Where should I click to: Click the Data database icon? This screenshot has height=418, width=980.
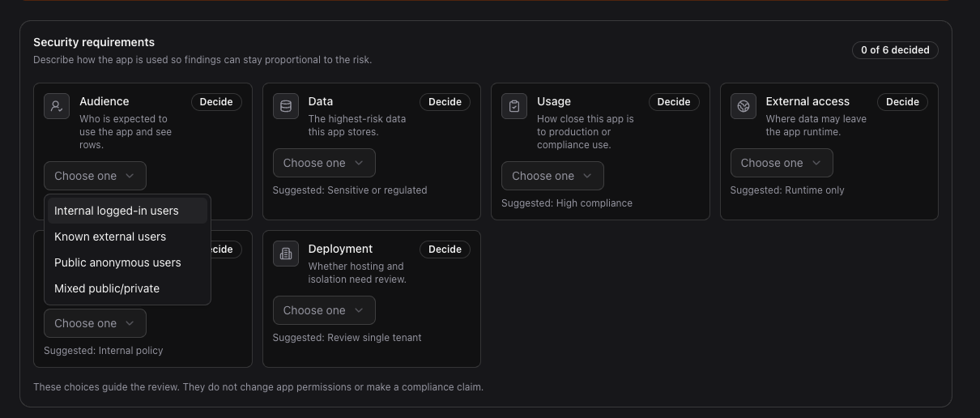point(286,106)
